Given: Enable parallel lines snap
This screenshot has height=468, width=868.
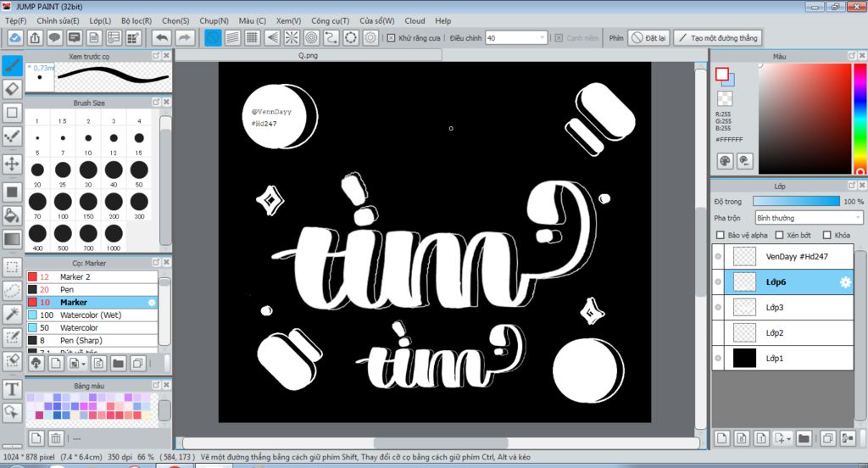Looking at the screenshot, I should coord(232,37).
